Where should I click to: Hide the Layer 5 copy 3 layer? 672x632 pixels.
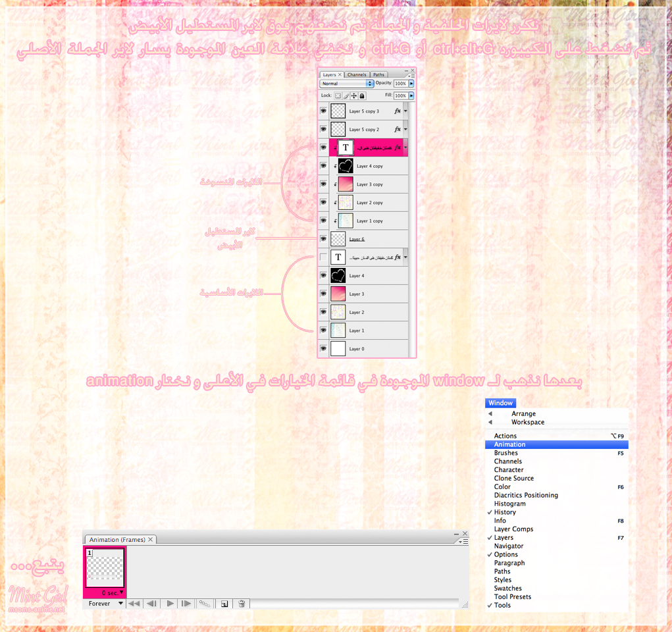click(323, 111)
